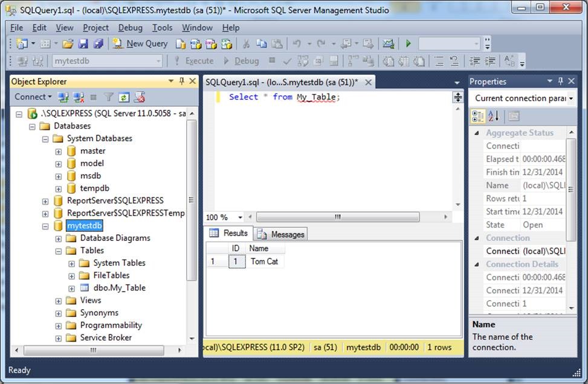588x384 pixels.
Task: Click the New Query button
Action: click(141, 44)
